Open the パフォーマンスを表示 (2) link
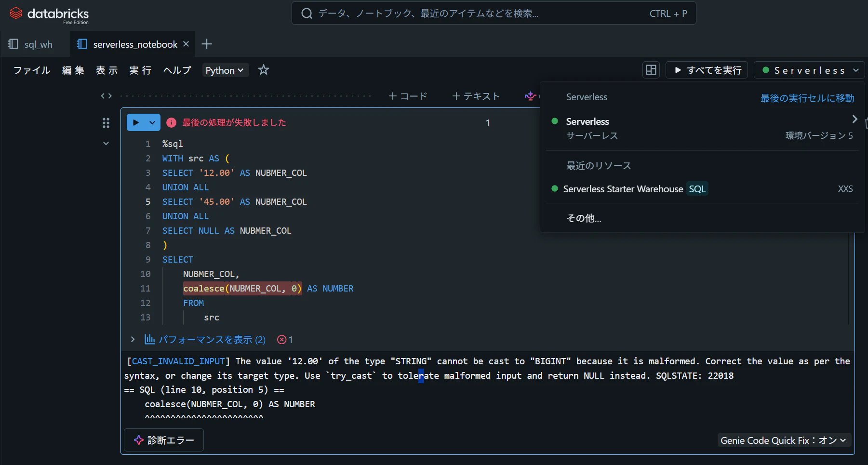The height and width of the screenshot is (465, 868). (212, 340)
